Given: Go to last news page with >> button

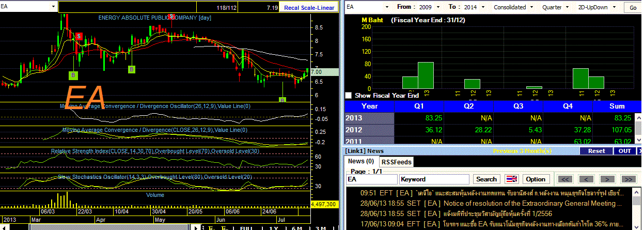Looking at the screenshot, I should 628,179.
